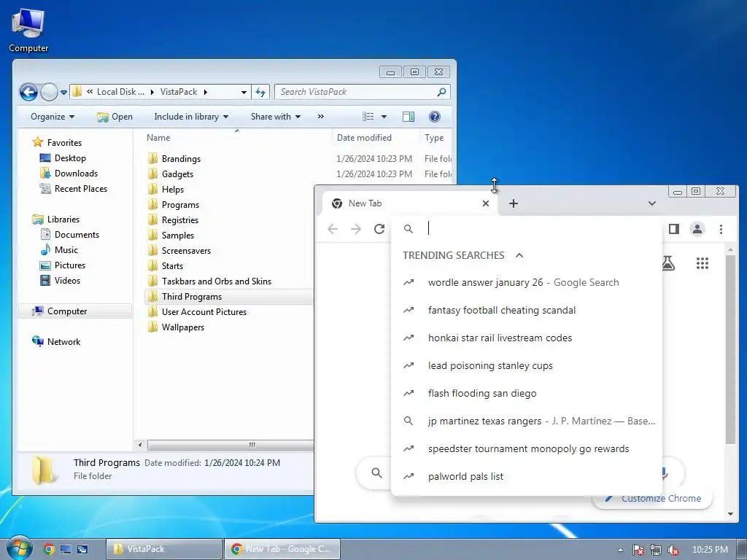Sort by the Name column header
Screen dimensions: 747x560
pos(158,138)
